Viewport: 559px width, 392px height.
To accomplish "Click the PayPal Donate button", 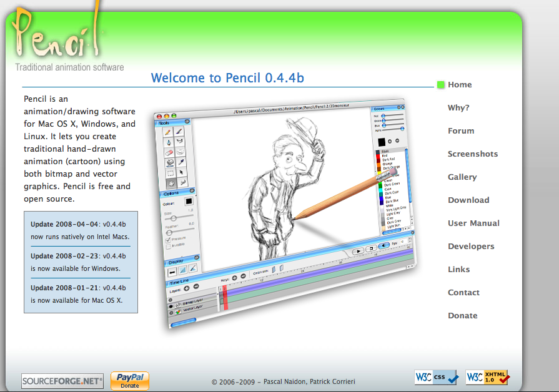I will tap(130, 381).
